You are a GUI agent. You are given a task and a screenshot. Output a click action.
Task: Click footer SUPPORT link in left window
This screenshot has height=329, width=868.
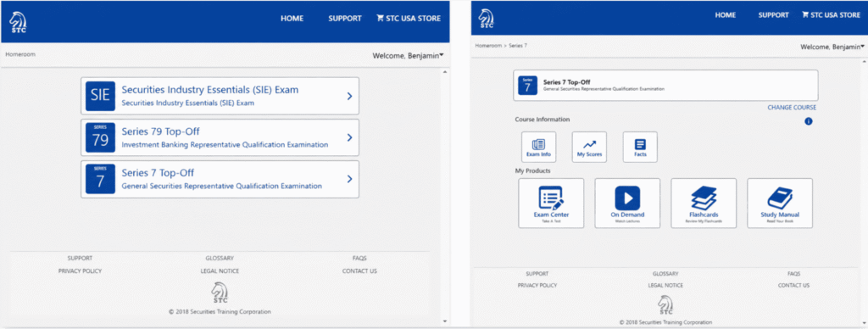(x=81, y=258)
